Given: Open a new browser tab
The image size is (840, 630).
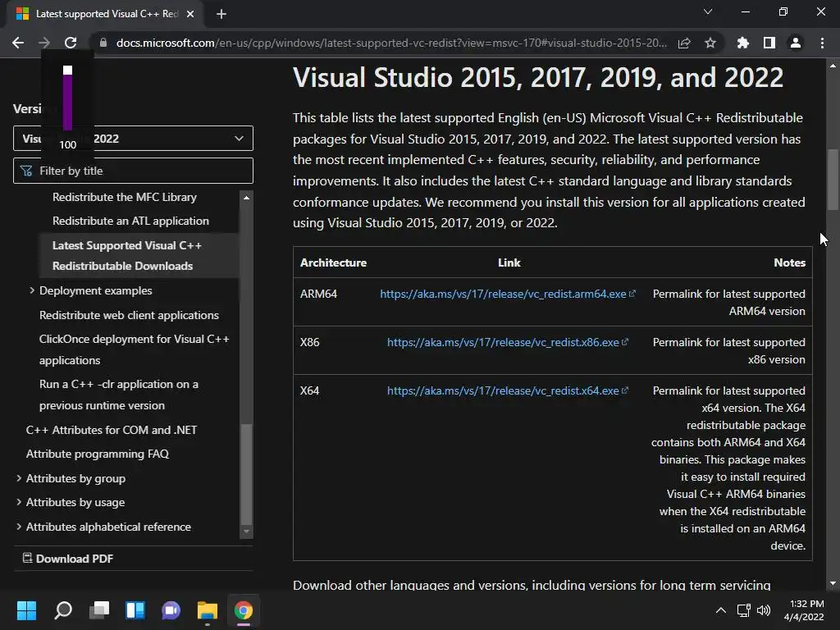Looking at the screenshot, I should (x=221, y=14).
